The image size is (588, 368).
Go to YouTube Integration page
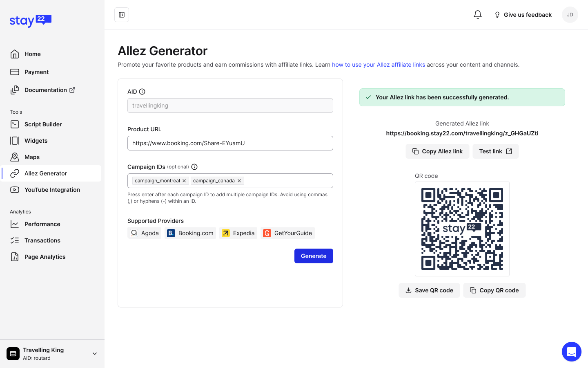click(52, 190)
